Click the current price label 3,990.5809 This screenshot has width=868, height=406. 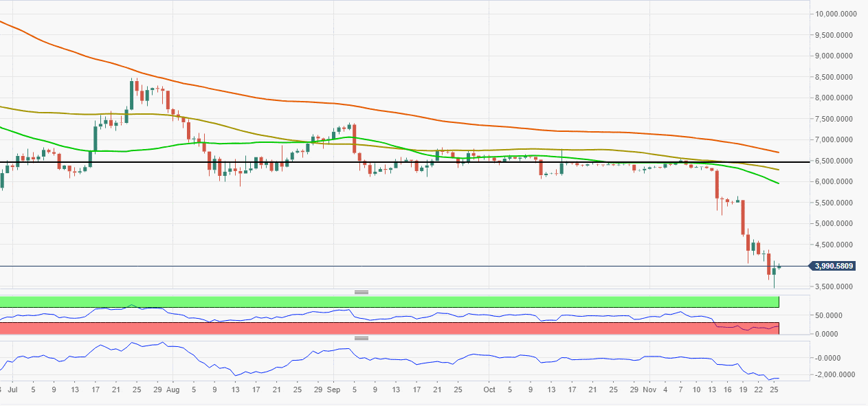834,266
